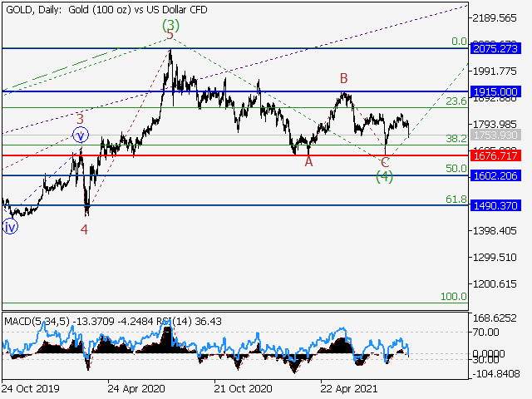
Task: Click the 1490.370 blue price label
Action: coord(495,205)
